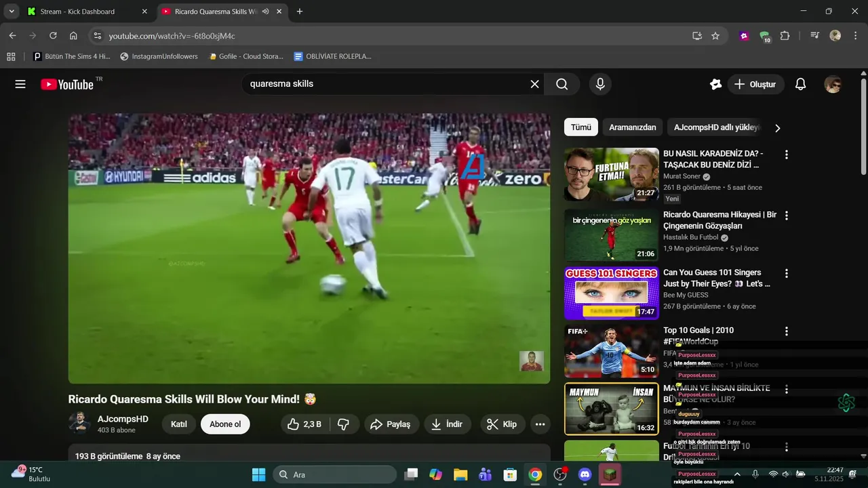Click the Klip clip button
Screen dimensions: 868x488
click(501, 424)
